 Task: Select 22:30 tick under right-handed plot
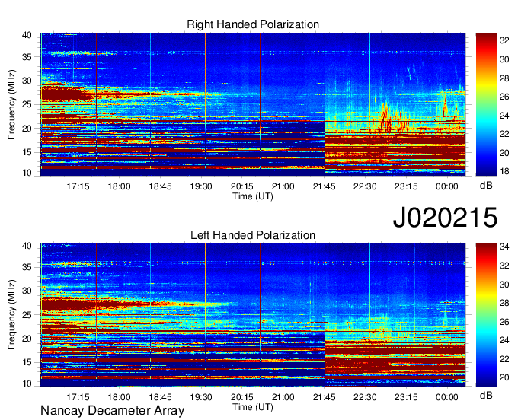365,186
